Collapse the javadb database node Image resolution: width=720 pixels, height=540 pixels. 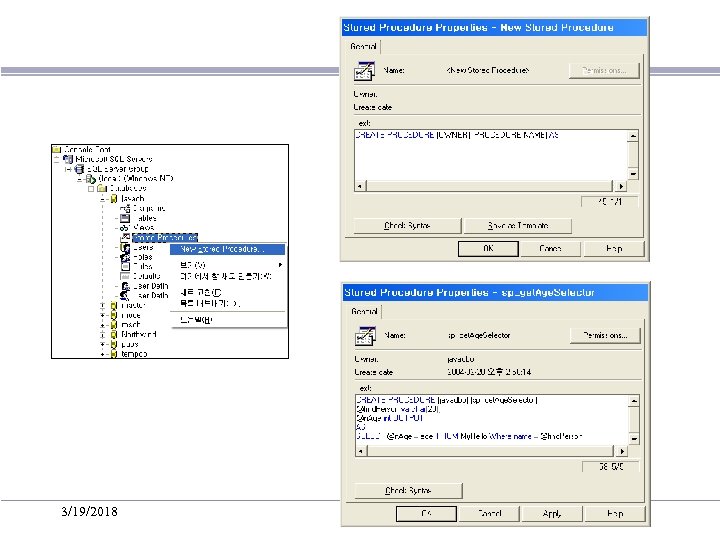[x=102, y=199]
